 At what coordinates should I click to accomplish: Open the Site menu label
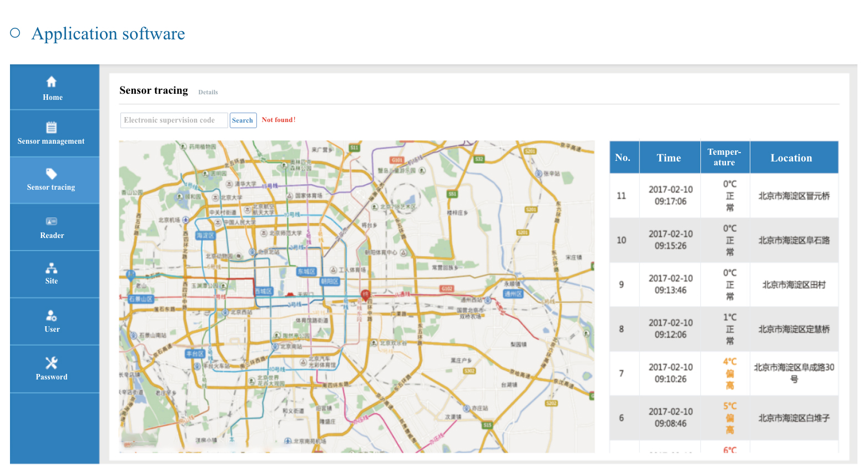(52, 281)
